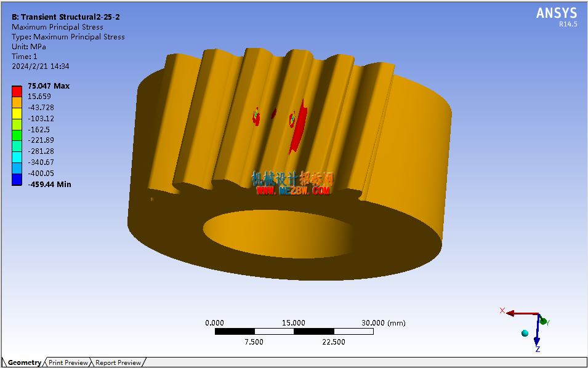The image size is (588, 368).
Task: Click the '-221.89' legend value
Action: 41,140
